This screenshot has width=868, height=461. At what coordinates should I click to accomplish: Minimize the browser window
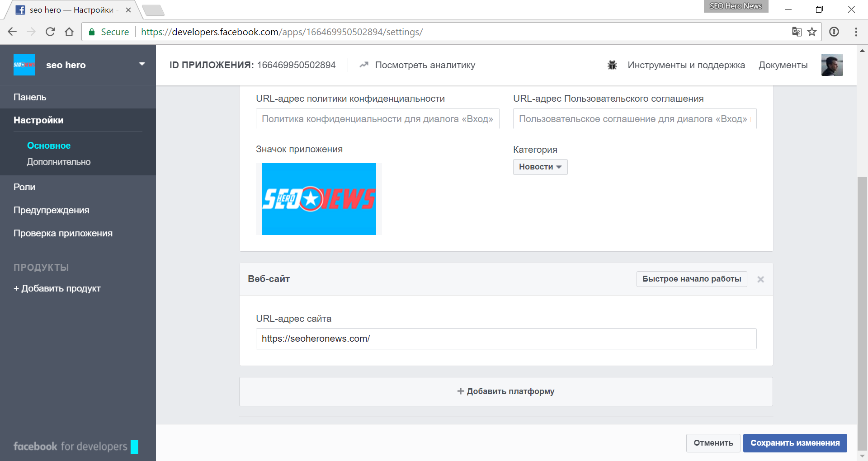(788, 9)
